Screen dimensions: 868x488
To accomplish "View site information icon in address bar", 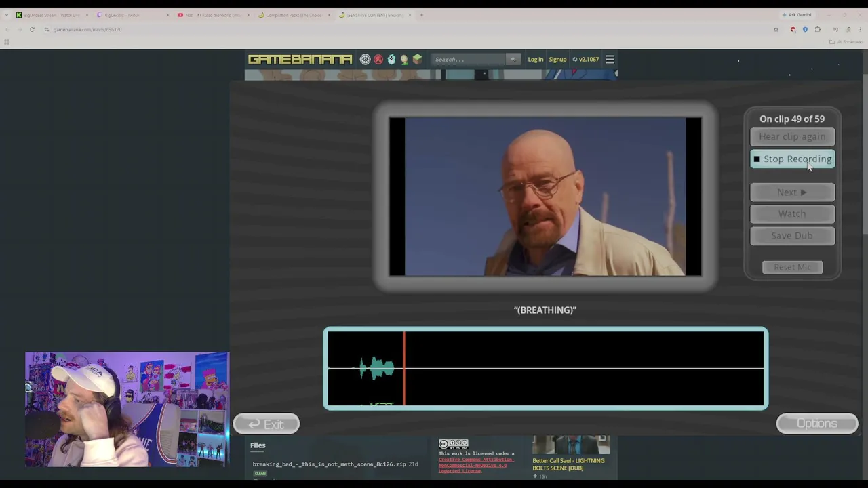I will 47,29.
